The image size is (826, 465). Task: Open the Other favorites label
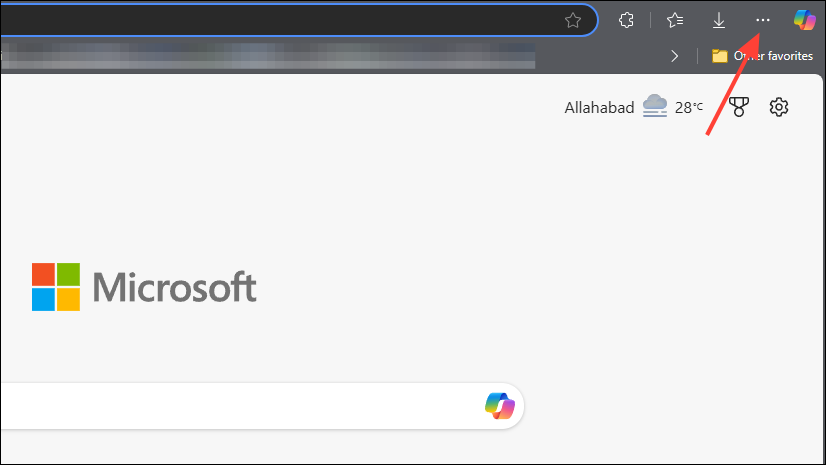[x=776, y=56]
